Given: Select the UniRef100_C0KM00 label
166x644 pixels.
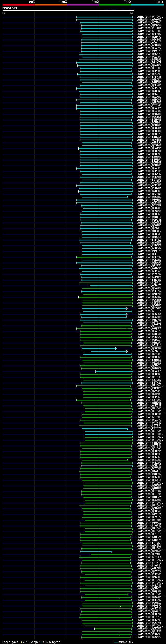Looking at the screenshot, I should [x=149, y=574].
